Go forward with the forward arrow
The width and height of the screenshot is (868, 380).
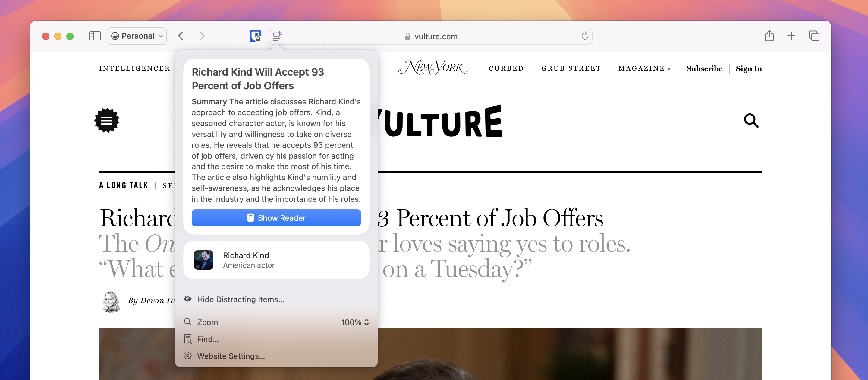click(202, 36)
